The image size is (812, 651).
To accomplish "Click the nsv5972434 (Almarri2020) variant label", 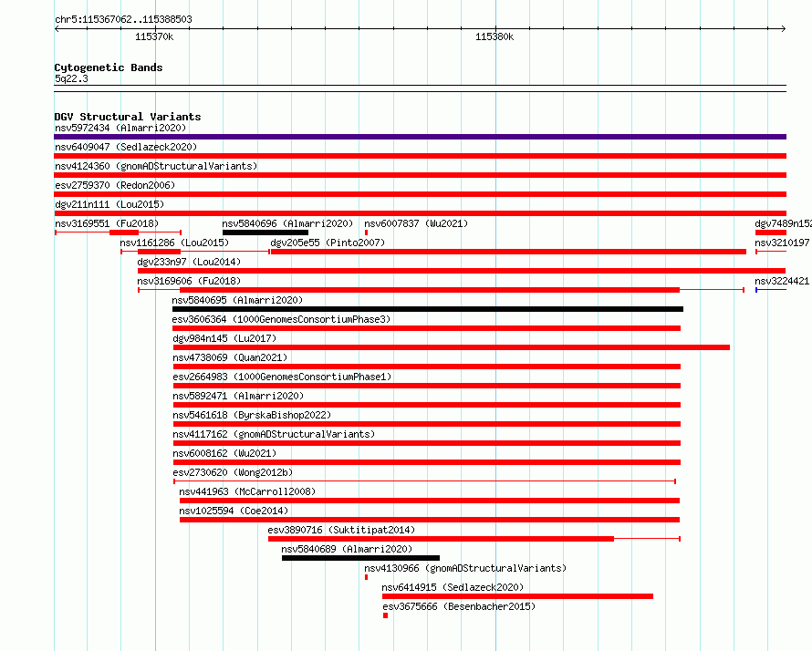I will pos(120,128).
